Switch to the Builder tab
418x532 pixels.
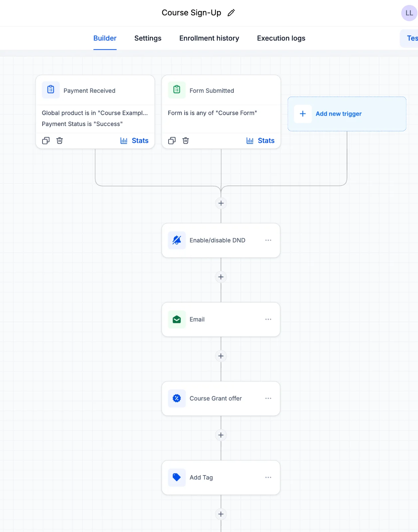[x=105, y=38]
